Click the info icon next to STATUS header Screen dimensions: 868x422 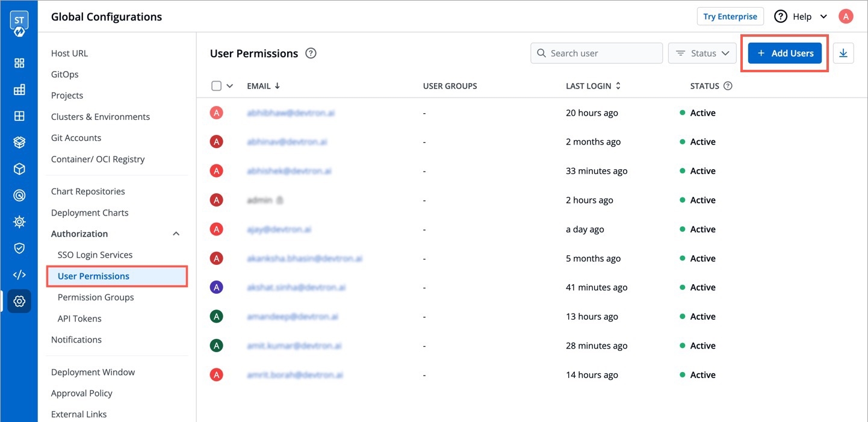point(728,86)
